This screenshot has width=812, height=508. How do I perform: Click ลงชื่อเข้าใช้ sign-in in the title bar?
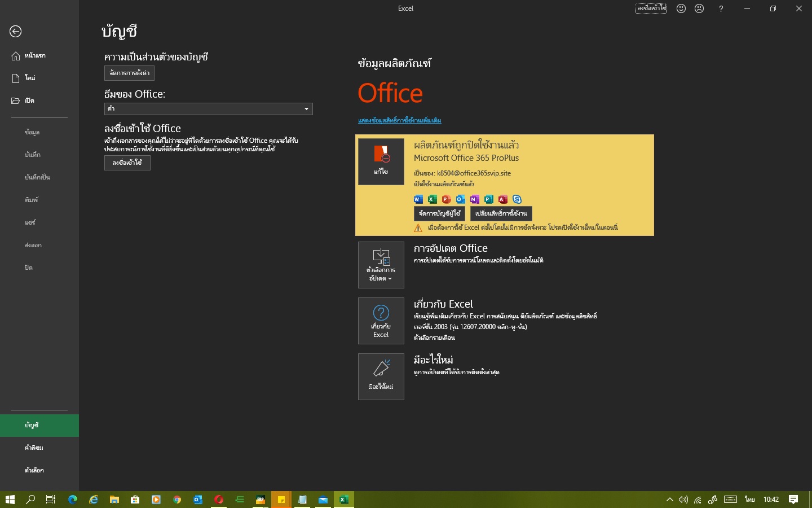(x=651, y=8)
